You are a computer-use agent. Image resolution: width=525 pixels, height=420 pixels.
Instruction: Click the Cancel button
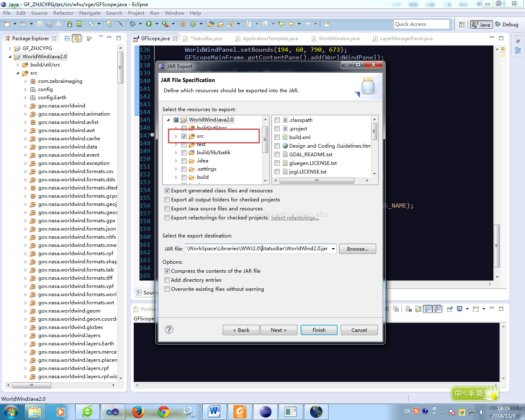tap(359, 330)
